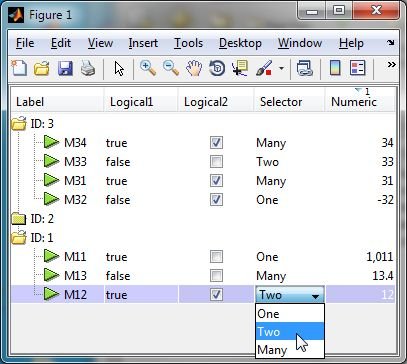
Task: Open the Window menu
Action: (x=300, y=43)
